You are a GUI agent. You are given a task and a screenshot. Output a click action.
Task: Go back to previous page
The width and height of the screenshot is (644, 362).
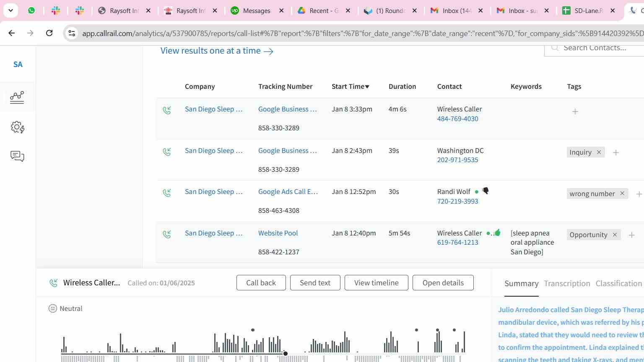[x=12, y=33]
